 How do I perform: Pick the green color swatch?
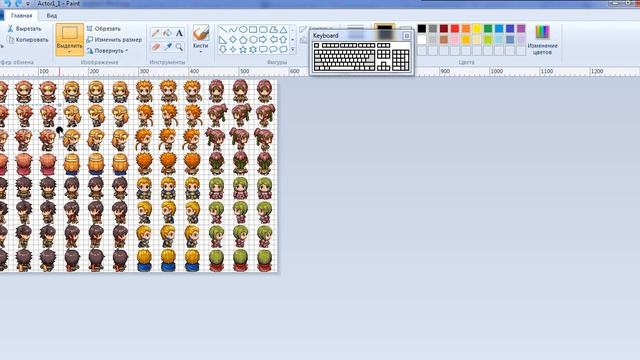(x=488, y=28)
